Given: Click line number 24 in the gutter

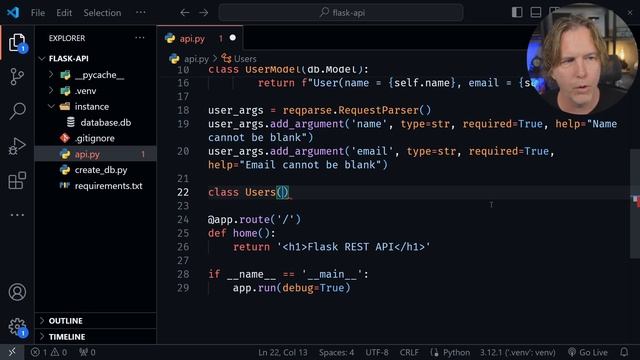Looking at the screenshot, I should [183, 220].
